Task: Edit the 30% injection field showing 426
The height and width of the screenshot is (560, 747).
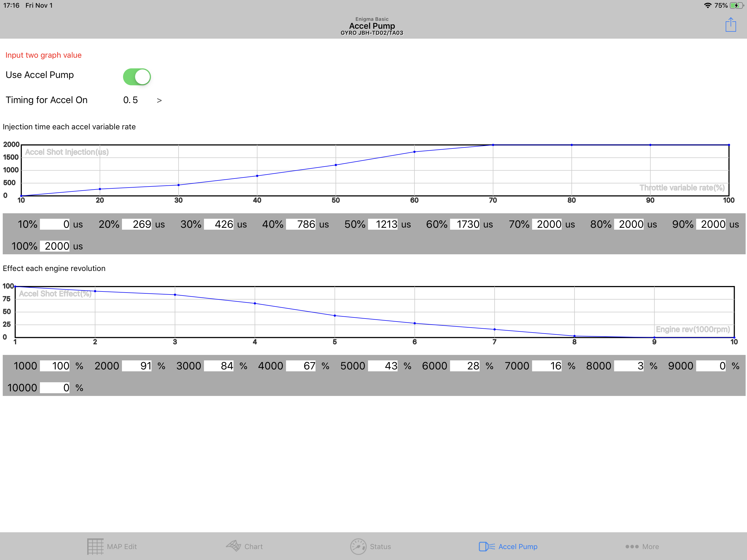Action: pyautogui.click(x=219, y=224)
